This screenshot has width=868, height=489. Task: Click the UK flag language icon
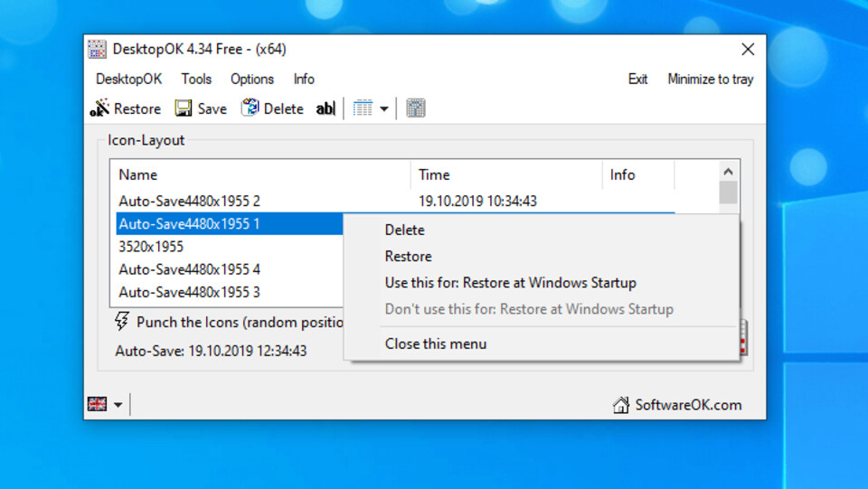pos(97,404)
